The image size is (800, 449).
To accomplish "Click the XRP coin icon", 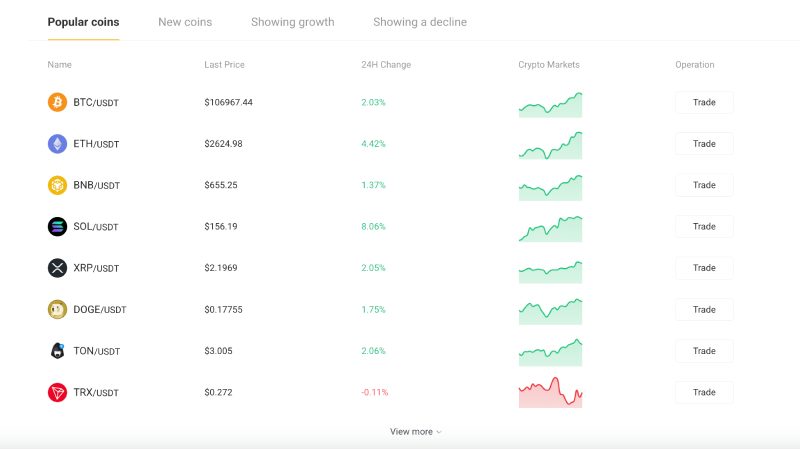I will 57,268.
